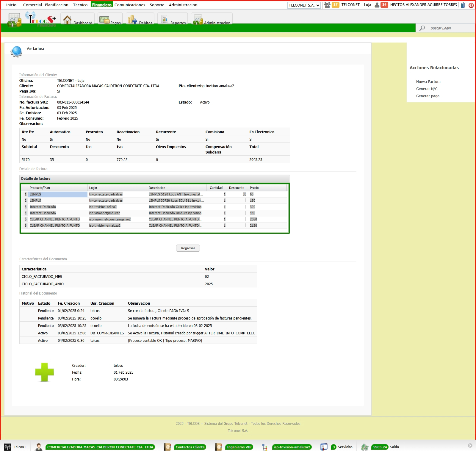476x451 pixels.
Task: Click the Ingenieros VIP address book icon
Action: click(x=219, y=447)
